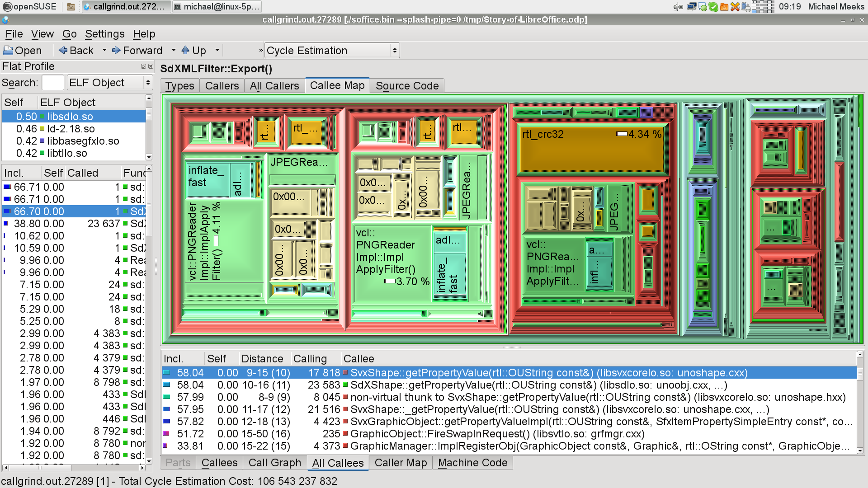Sort callee list by Distance column
The width and height of the screenshot is (868, 488).
(x=262, y=359)
